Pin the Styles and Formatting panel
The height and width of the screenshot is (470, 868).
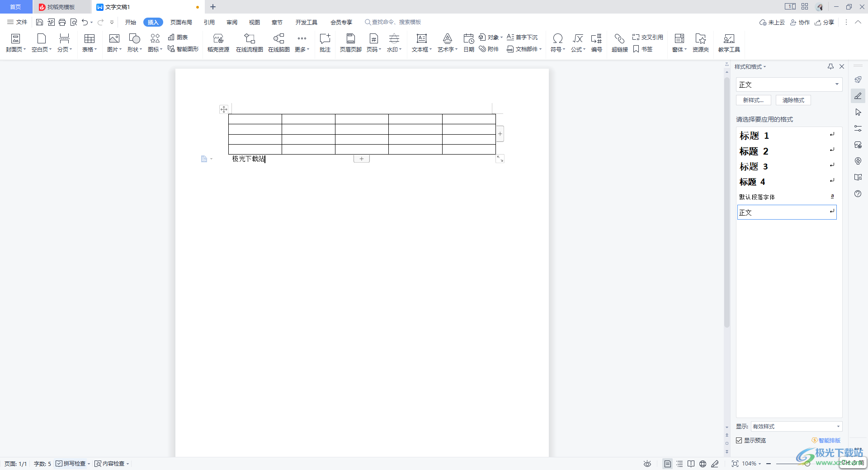pyautogui.click(x=830, y=66)
